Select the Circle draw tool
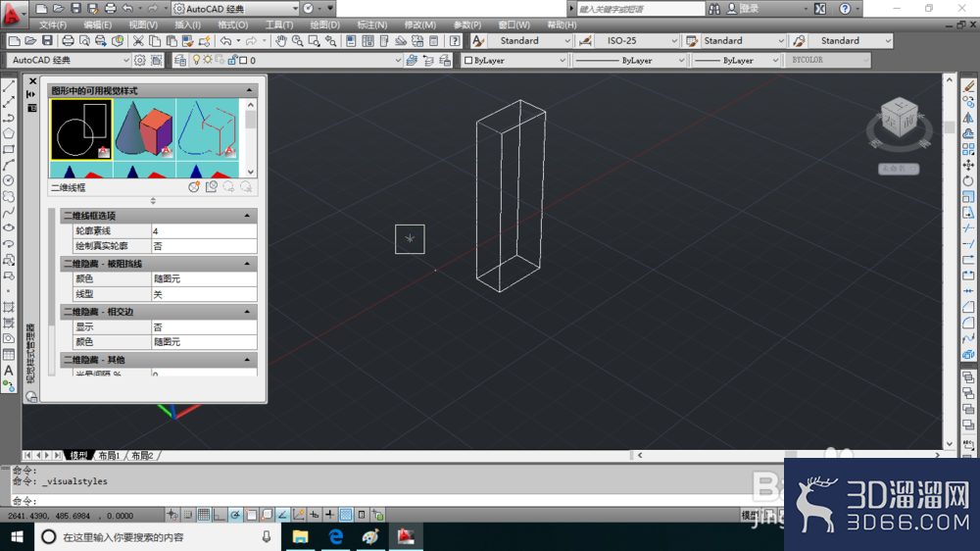 [x=9, y=180]
